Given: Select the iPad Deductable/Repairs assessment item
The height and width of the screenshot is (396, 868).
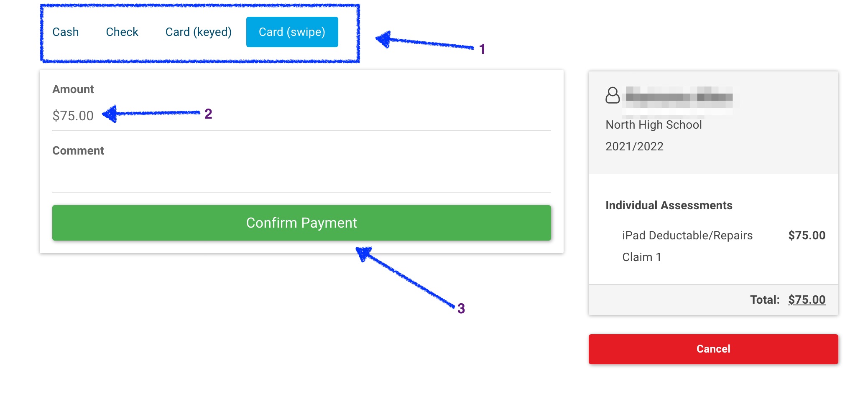Looking at the screenshot, I should tap(687, 236).
